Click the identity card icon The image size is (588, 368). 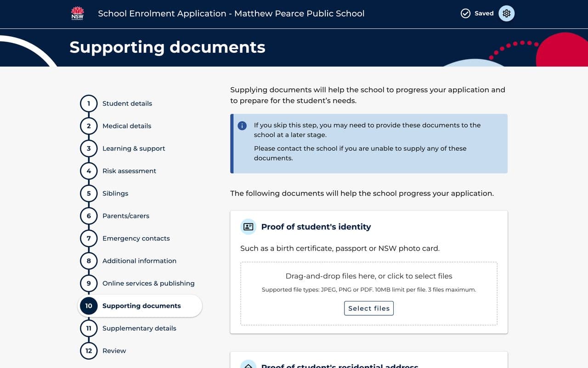249,227
